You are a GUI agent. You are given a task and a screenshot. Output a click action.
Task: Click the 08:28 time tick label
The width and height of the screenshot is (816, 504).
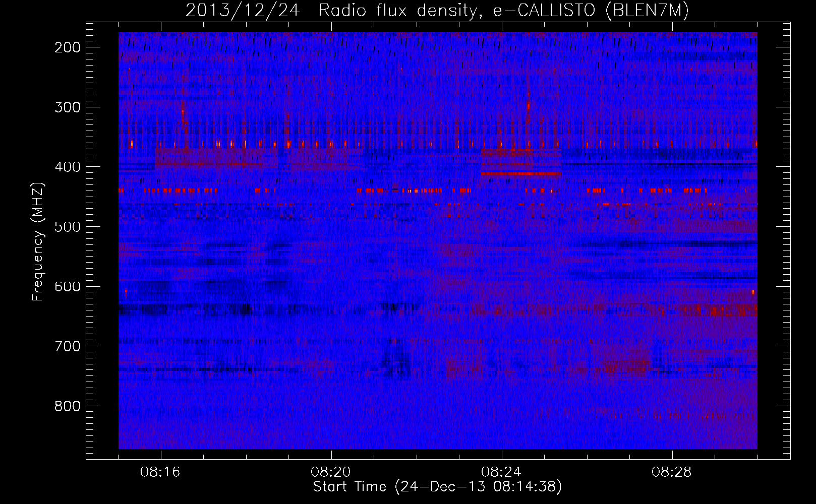tap(672, 472)
